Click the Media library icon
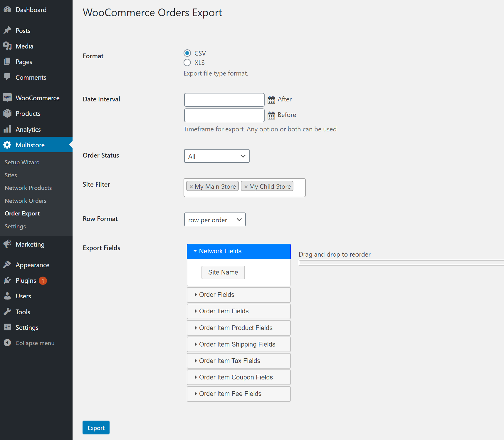Viewport: 504px width, 440px height. click(7, 46)
